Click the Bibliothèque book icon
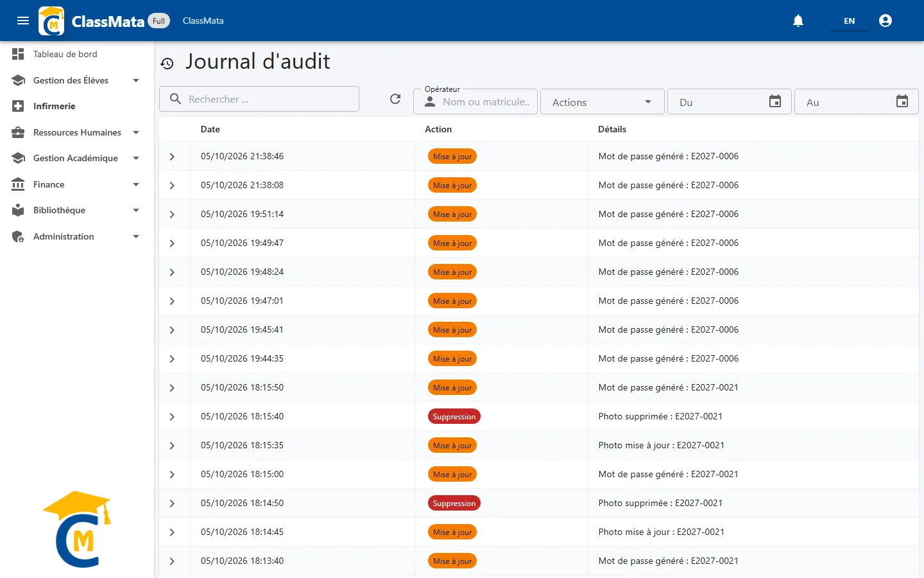 click(18, 210)
